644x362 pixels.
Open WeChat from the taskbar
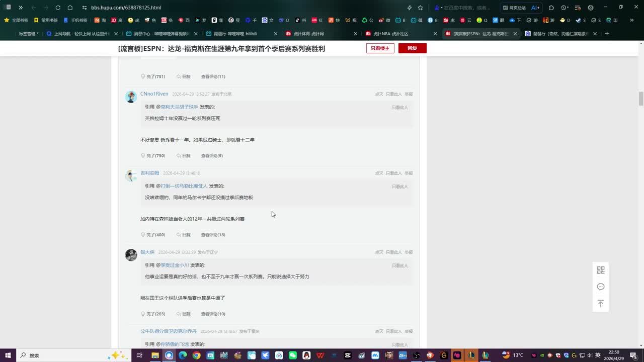[293, 355]
